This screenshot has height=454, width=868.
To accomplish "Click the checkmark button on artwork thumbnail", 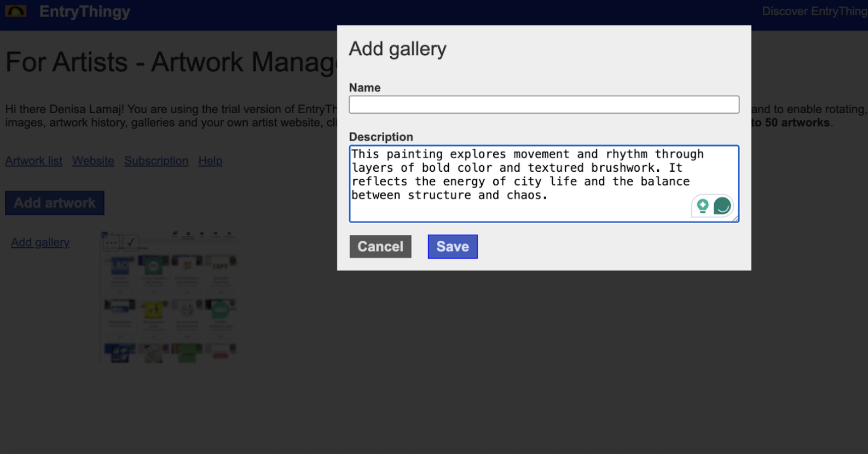I will (x=130, y=242).
